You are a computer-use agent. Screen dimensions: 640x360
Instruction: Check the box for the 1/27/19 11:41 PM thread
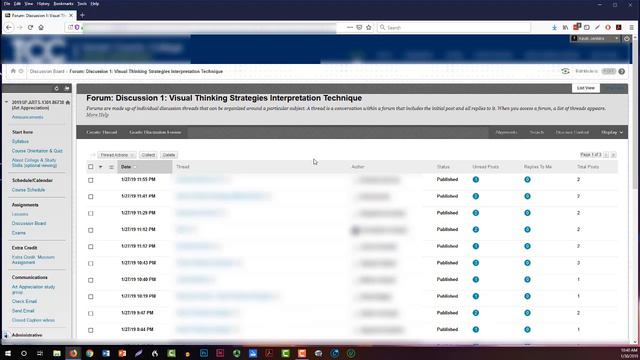coord(91,197)
